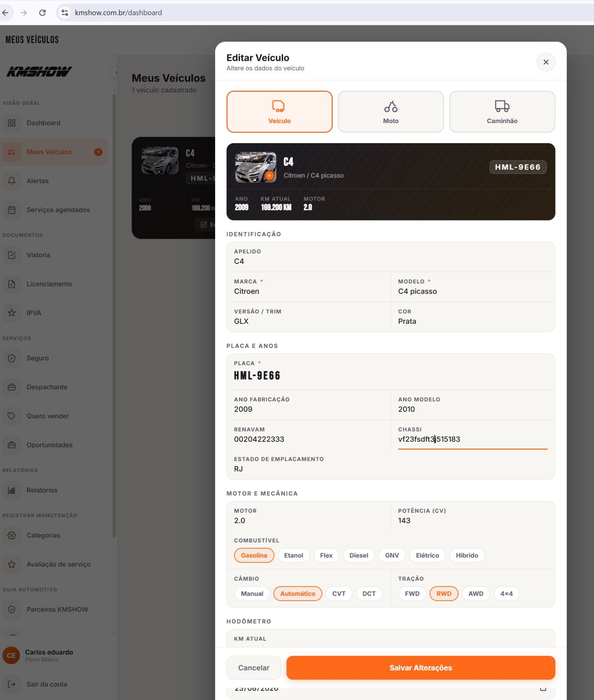The height and width of the screenshot is (700, 594).
Task: Switch vehicle type to Caminhão
Action: [502, 112]
